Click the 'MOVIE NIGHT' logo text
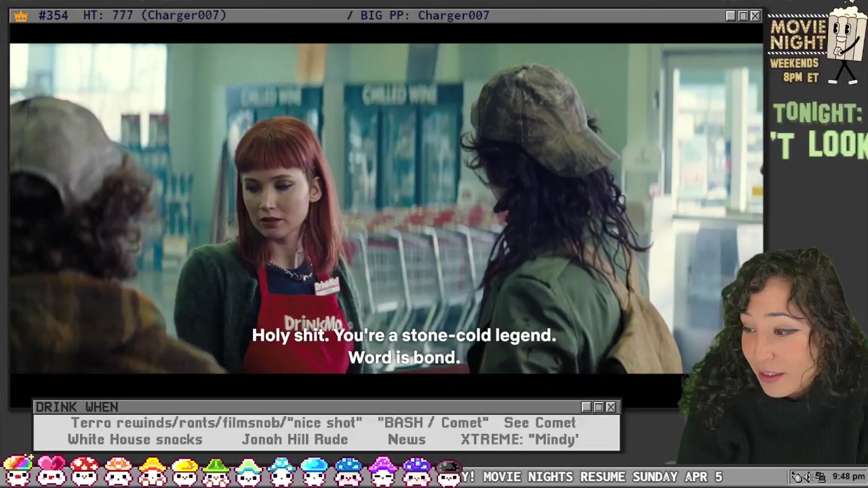 coord(798,35)
